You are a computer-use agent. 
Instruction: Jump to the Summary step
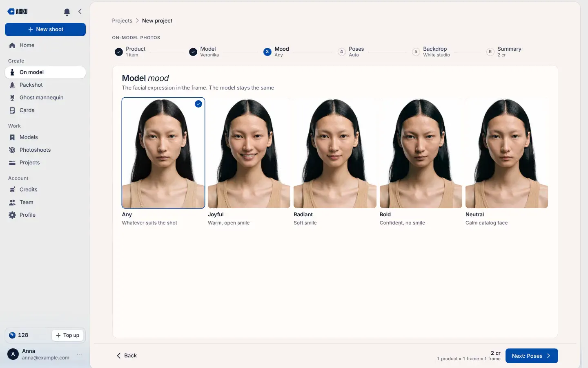[504, 52]
